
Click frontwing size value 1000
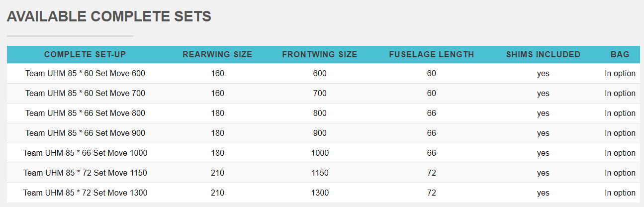point(320,153)
